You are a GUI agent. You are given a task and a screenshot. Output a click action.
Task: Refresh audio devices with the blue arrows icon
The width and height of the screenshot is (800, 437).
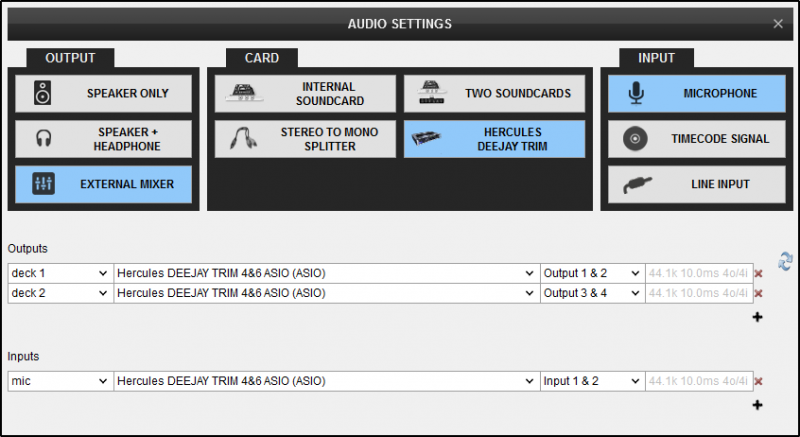[785, 261]
